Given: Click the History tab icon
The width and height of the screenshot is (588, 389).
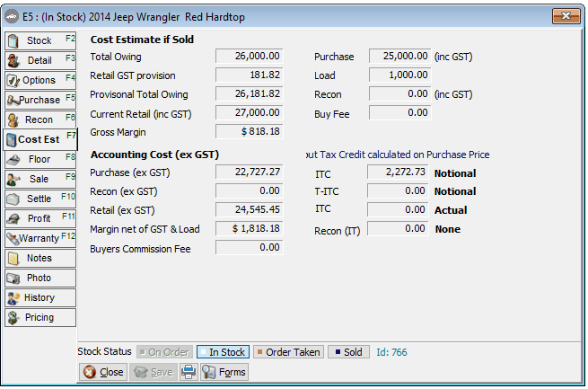Looking at the screenshot, I should (13, 298).
